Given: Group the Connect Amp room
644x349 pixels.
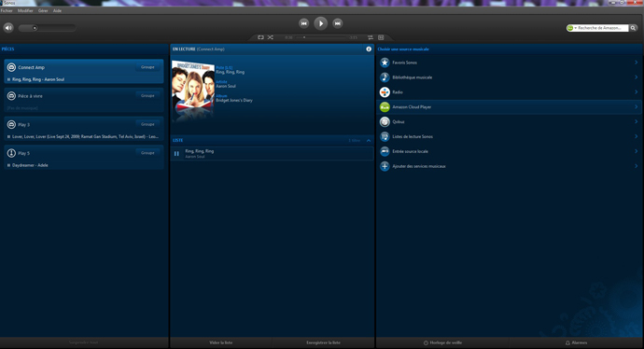Looking at the screenshot, I should [147, 67].
